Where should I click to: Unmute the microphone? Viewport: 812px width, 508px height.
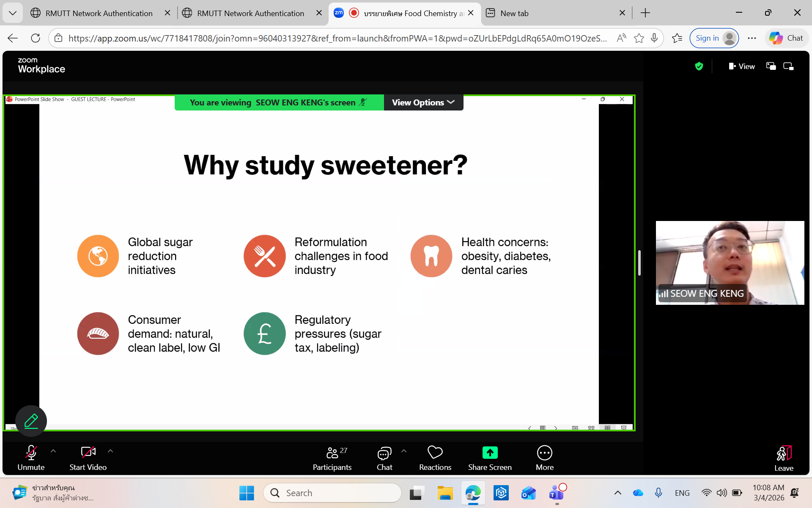pos(31,458)
